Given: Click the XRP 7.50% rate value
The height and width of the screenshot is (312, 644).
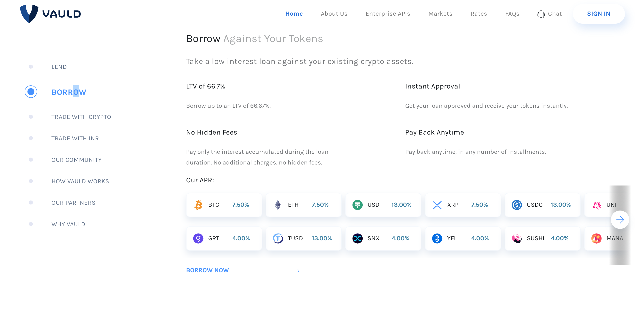Looking at the screenshot, I should [479, 205].
